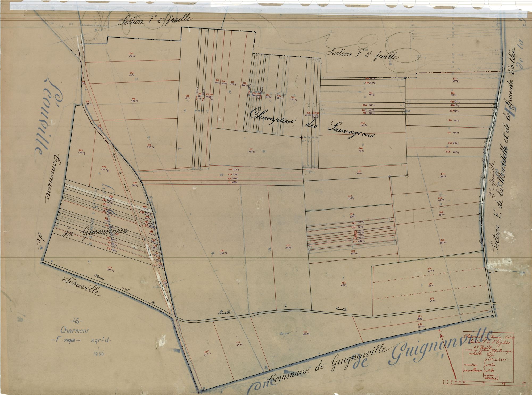Click the word 'Champtier' in the field name

[x=273, y=117]
